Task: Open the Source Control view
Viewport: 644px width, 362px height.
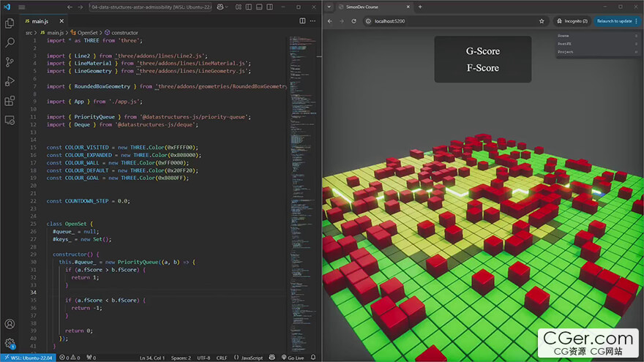Action: [x=10, y=62]
